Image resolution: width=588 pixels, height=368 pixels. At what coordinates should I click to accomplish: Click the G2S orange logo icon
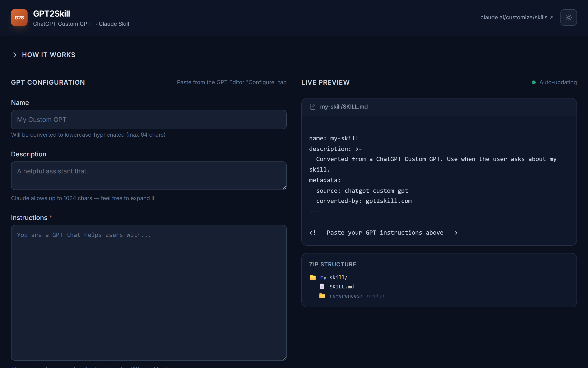click(19, 17)
